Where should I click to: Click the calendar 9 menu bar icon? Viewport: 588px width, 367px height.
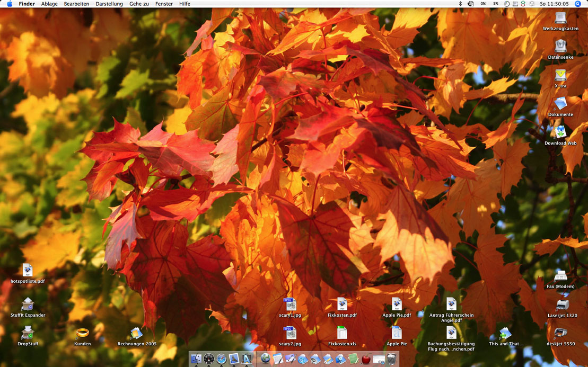pos(532,4)
